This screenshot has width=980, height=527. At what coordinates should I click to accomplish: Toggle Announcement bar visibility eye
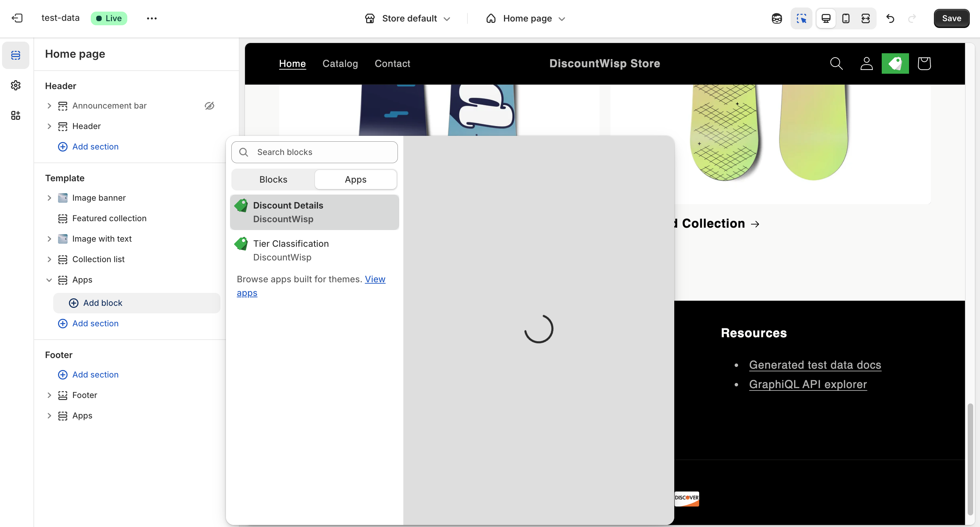point(209,106)
